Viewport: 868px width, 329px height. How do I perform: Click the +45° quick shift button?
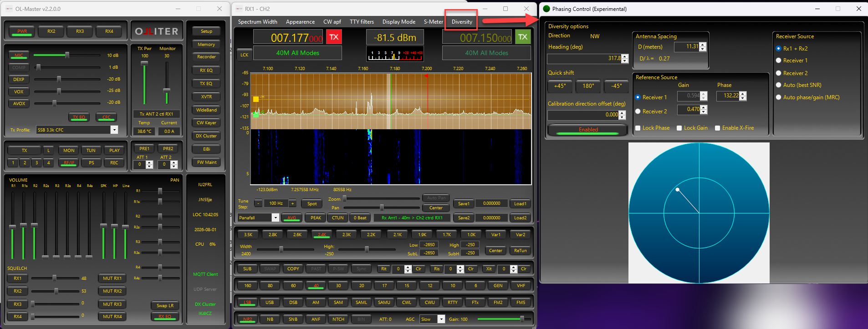click(560, 86)
